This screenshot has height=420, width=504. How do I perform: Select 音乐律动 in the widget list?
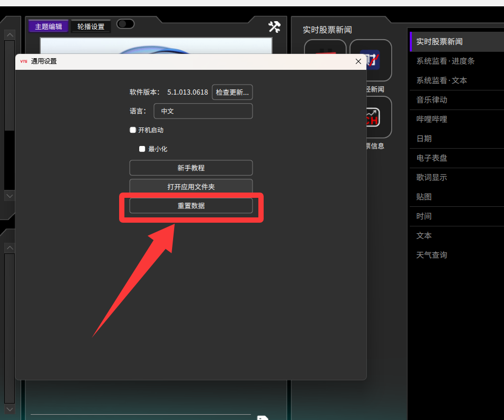[431, 99]
